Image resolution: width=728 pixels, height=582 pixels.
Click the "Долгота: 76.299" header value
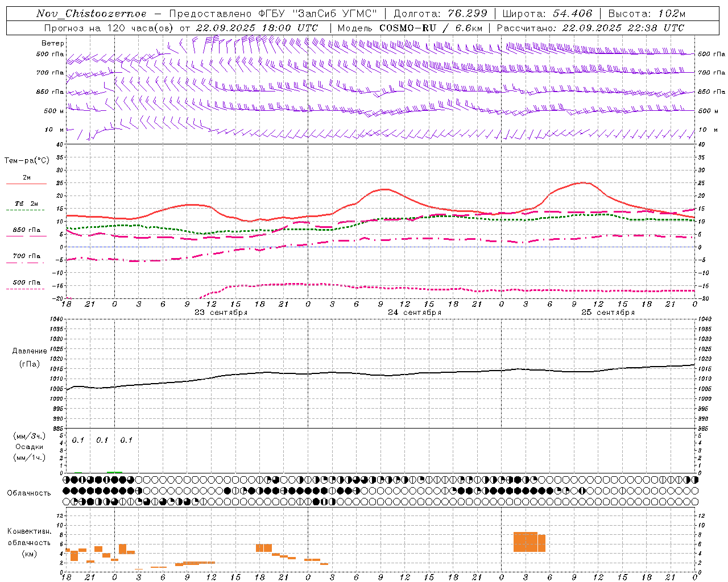coord(440,14)
